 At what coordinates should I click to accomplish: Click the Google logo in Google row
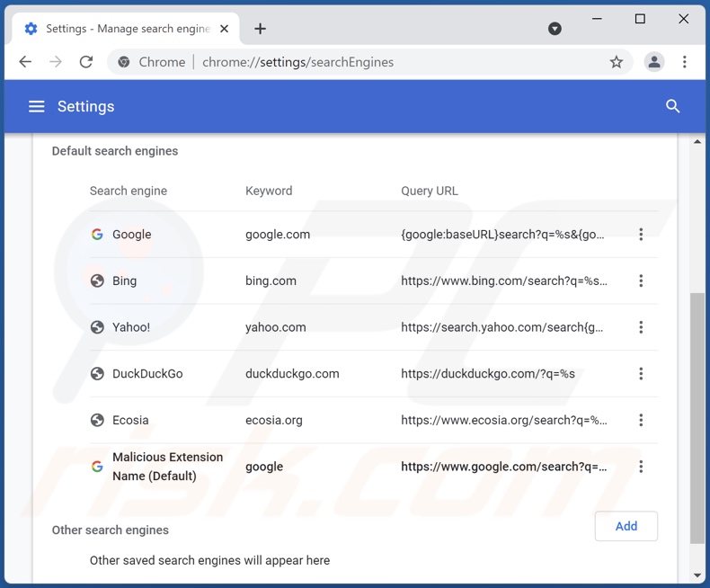coord(97,234)
